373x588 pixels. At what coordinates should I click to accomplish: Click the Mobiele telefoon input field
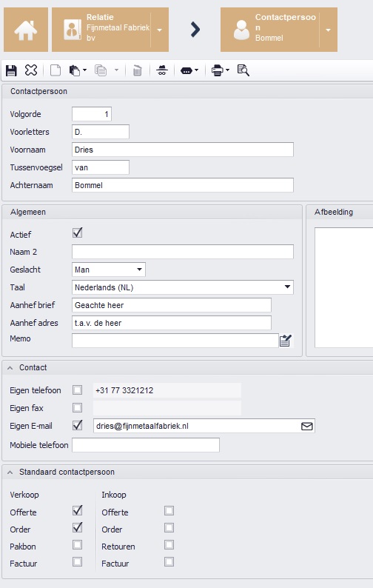(146, 445)
